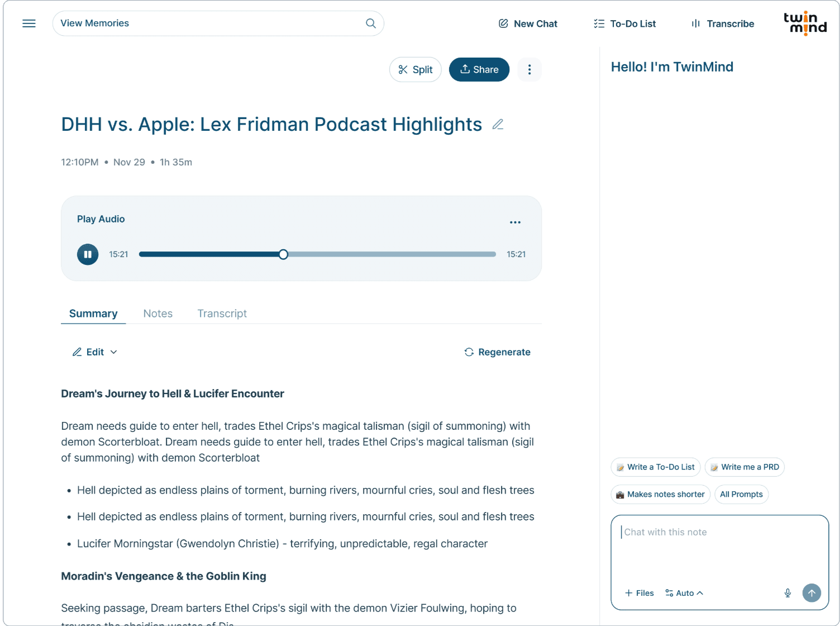Open the note's vertical three-dot menu
The width and height of the screenshot is (840, 626).
pos(529,70)
